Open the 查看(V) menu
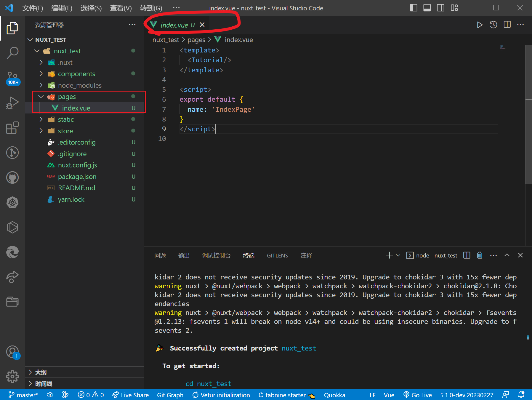The height and width of the screenshot is (400, 532). (121, 8)
